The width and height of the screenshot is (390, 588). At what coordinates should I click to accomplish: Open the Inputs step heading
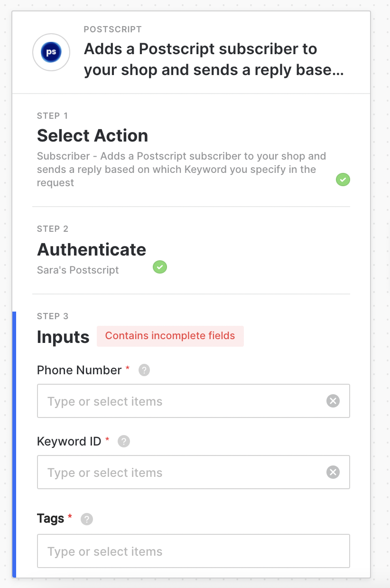point(63,337)
